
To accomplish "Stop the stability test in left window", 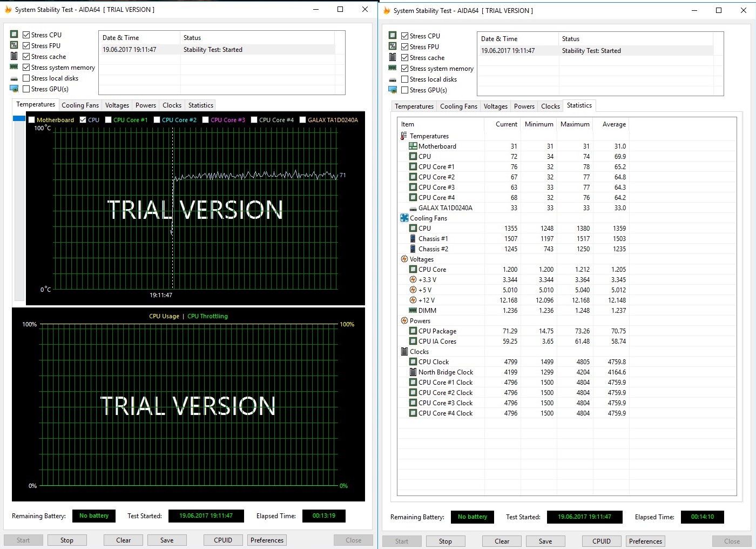I will point(67,540).
